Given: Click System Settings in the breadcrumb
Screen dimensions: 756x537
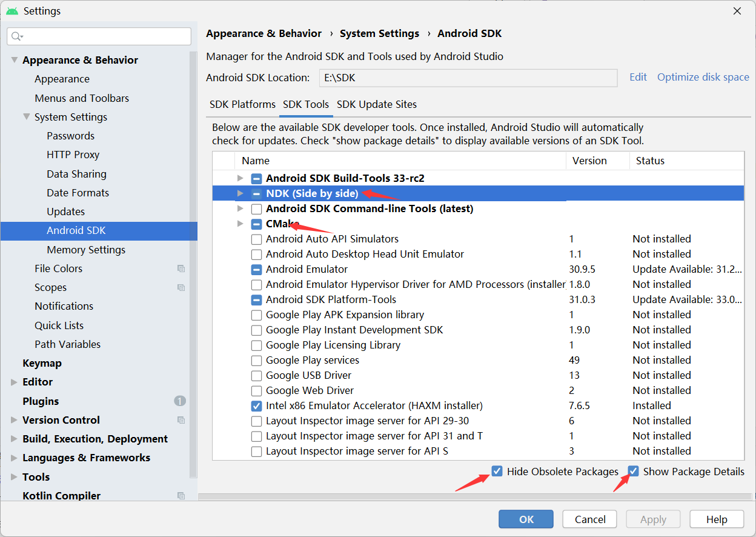Looking at the screenshot, I should (379, 33).
